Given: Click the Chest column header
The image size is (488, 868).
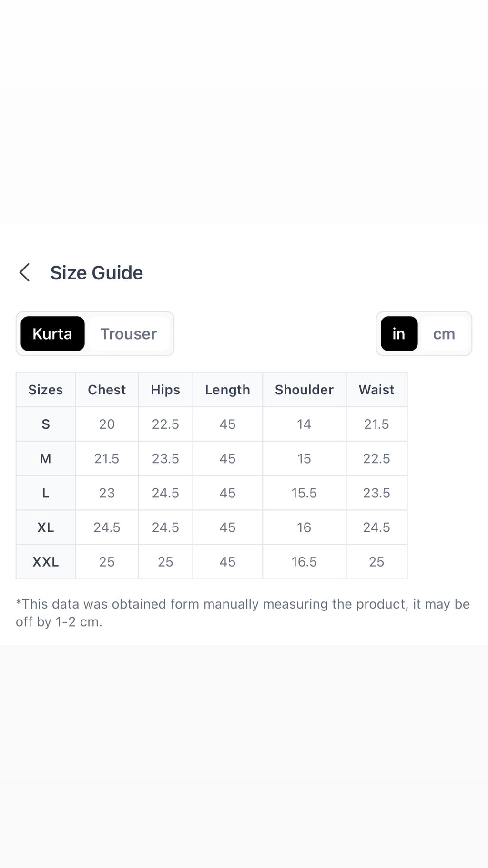Looking at the screenshot, I should [x=107, y=390].
